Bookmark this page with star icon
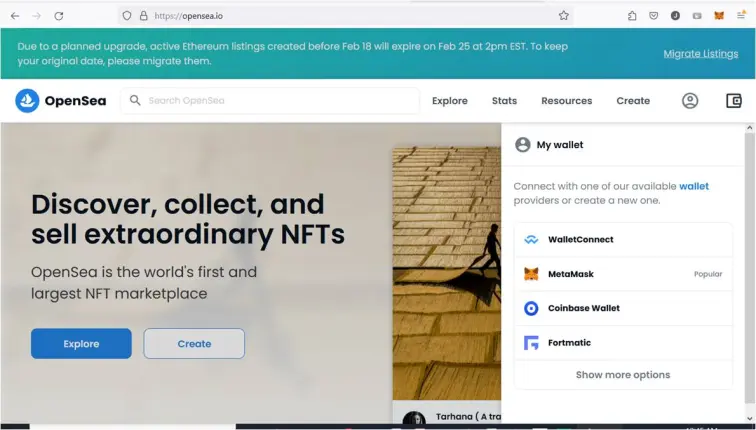756x430 pixels. click(564, 16)
